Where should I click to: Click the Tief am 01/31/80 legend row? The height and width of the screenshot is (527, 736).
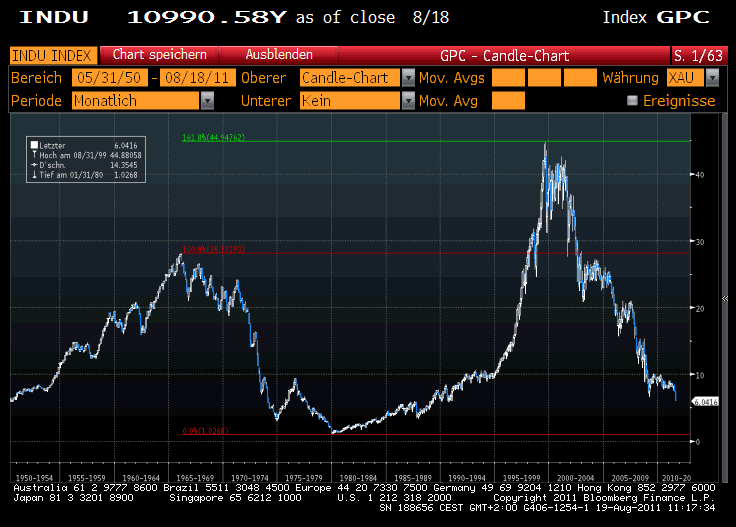(x=85, y=175)
